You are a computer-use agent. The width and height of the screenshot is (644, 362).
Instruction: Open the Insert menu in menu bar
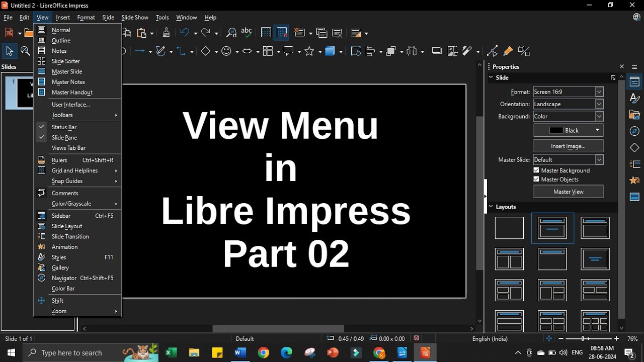[63, 18]
